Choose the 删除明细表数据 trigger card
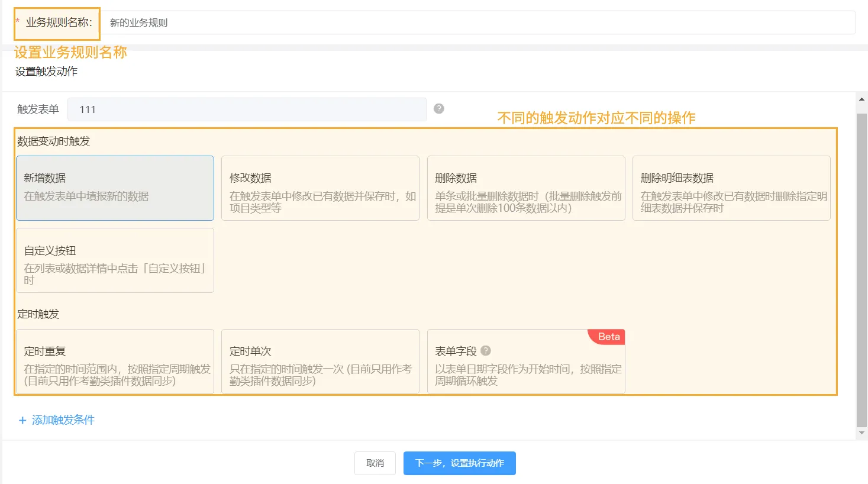Screen dimensions: 868x484 731,188
